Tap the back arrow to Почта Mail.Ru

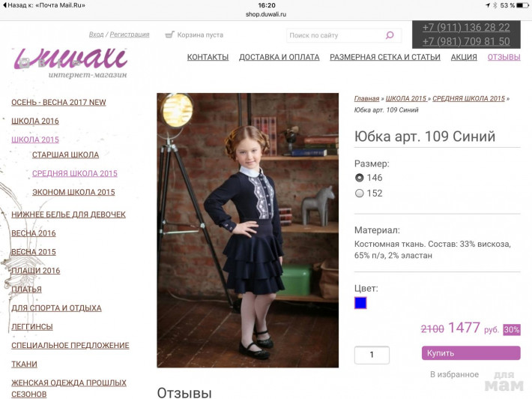point(4,5)
